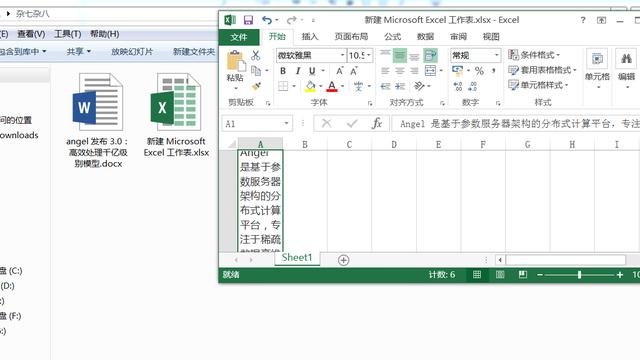Screen dimensions: 640x360
Task: Open the 单元格 cells group dropdown
Action: tap(598, 69)
